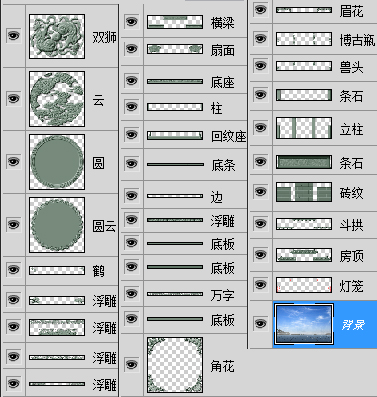The width and height of the screenshot is (377, 397).
Task: Toggle visibility of the 回纹座 layer
Action: (x=132, y=135)
